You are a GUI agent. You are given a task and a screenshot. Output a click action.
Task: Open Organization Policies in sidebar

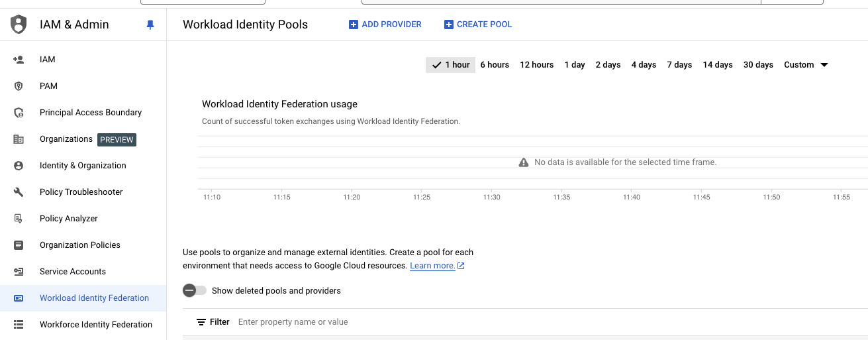80,245
